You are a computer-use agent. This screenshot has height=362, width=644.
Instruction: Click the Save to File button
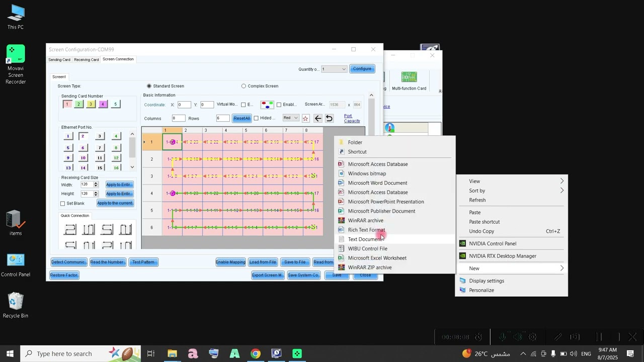pyautogui.click(x=295, y=262)
